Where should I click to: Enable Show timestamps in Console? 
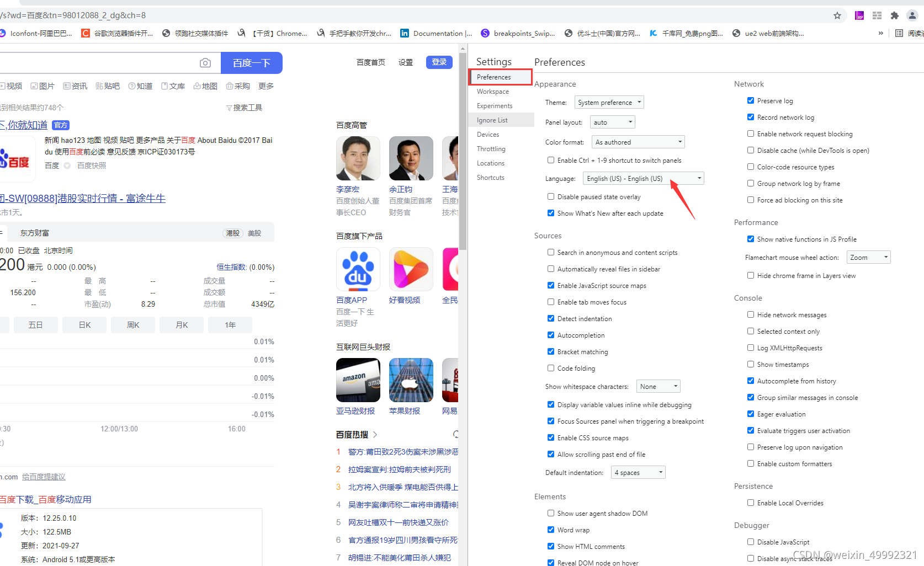[751, 364]
